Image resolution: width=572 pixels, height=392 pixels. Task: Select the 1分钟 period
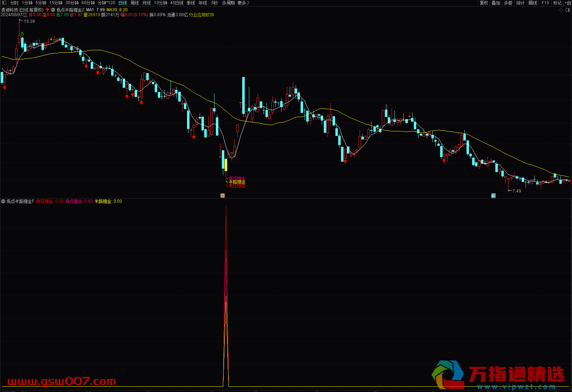coord(27,3)
